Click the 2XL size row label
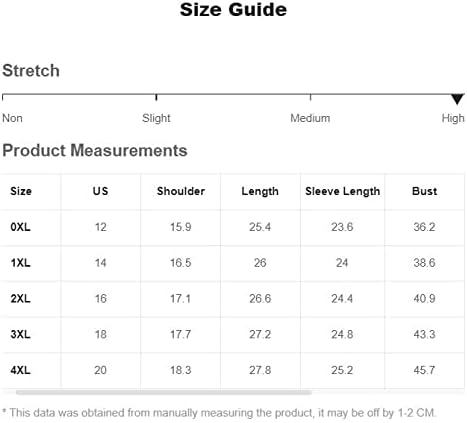Image resolution: width=467 pixels, height=423 pixels. coord(20,299)
